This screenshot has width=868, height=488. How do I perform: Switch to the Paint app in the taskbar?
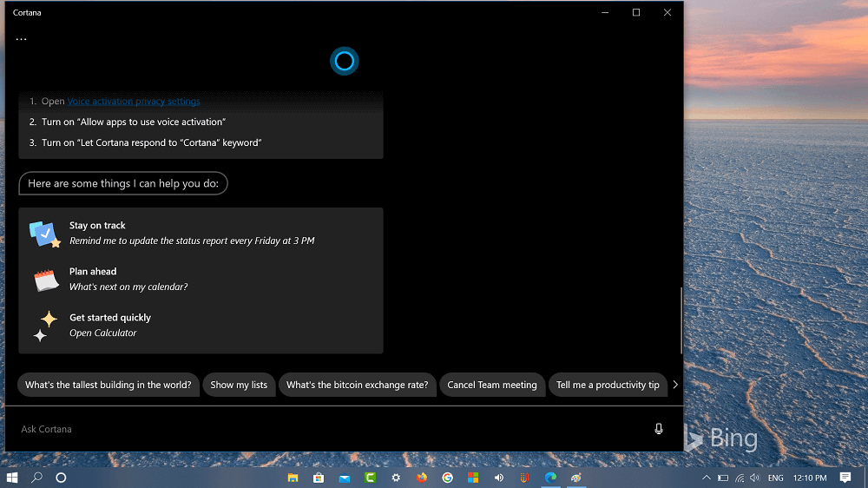tap(575, 478)
